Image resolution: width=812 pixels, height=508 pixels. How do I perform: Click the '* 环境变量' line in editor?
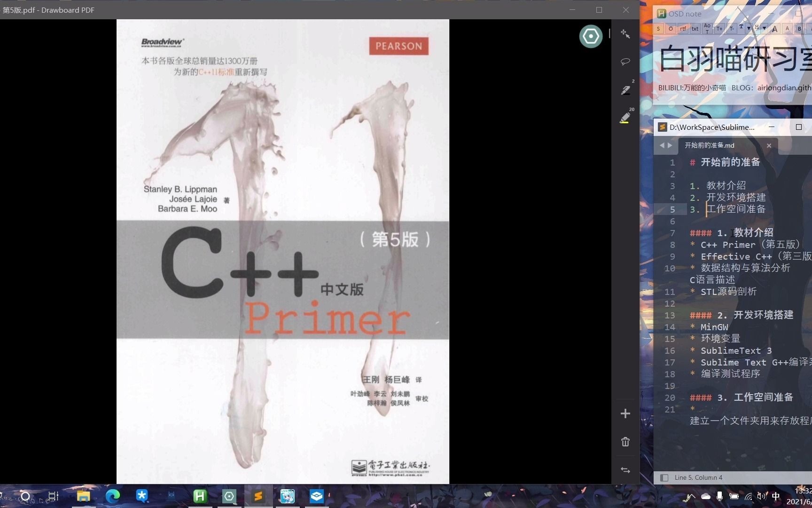coord(715,339)
